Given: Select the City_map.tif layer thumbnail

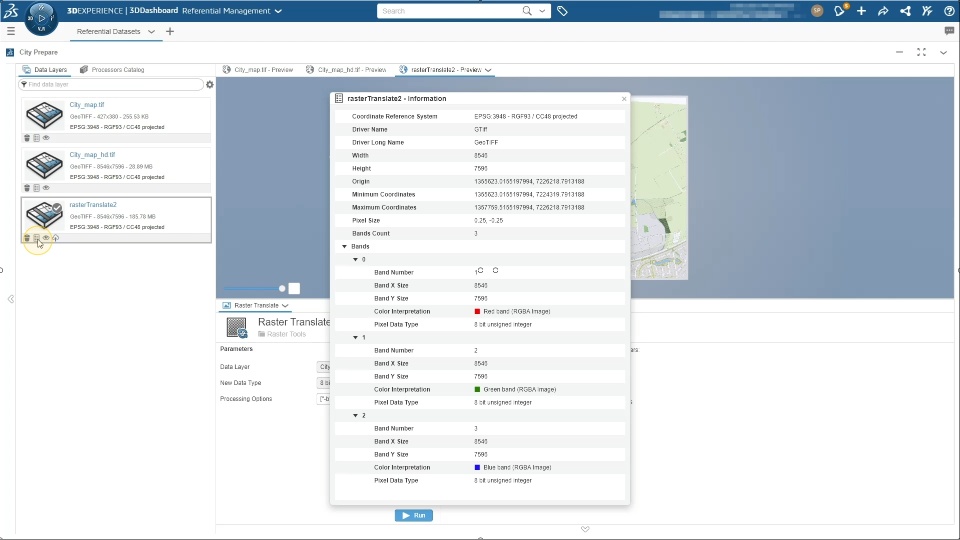Looking at the screenshot, I should point(44,115).
